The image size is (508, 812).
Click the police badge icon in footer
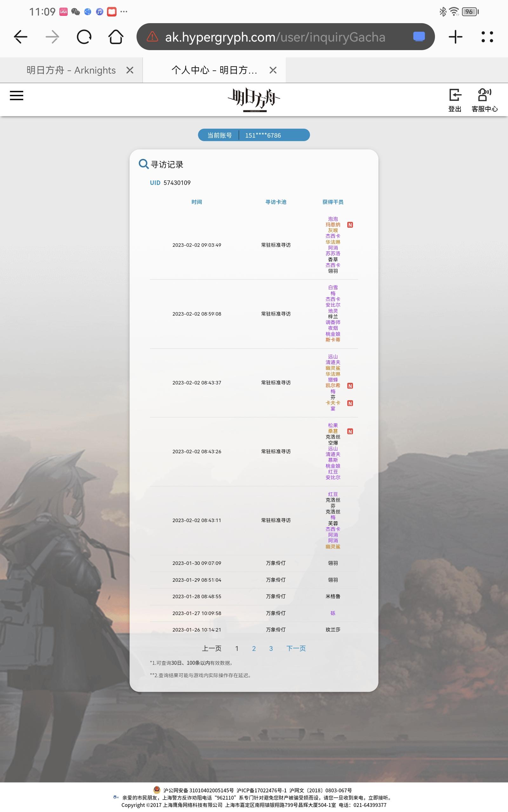tap(157, 789)
